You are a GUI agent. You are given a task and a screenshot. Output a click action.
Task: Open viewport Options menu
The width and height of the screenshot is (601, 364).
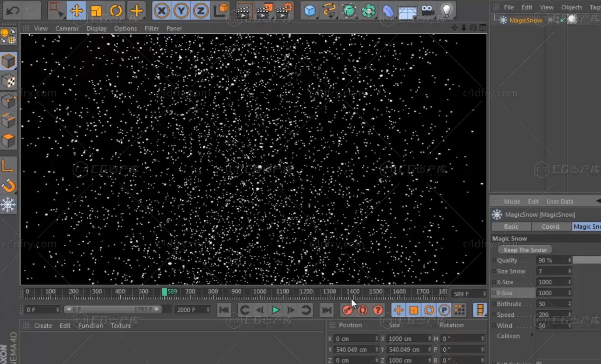point(125,29)
